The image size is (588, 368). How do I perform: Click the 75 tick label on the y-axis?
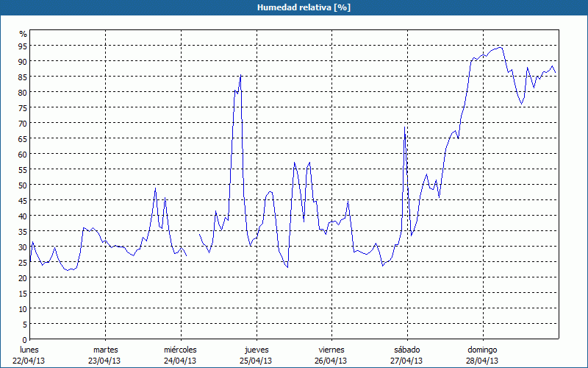point(23,107)
